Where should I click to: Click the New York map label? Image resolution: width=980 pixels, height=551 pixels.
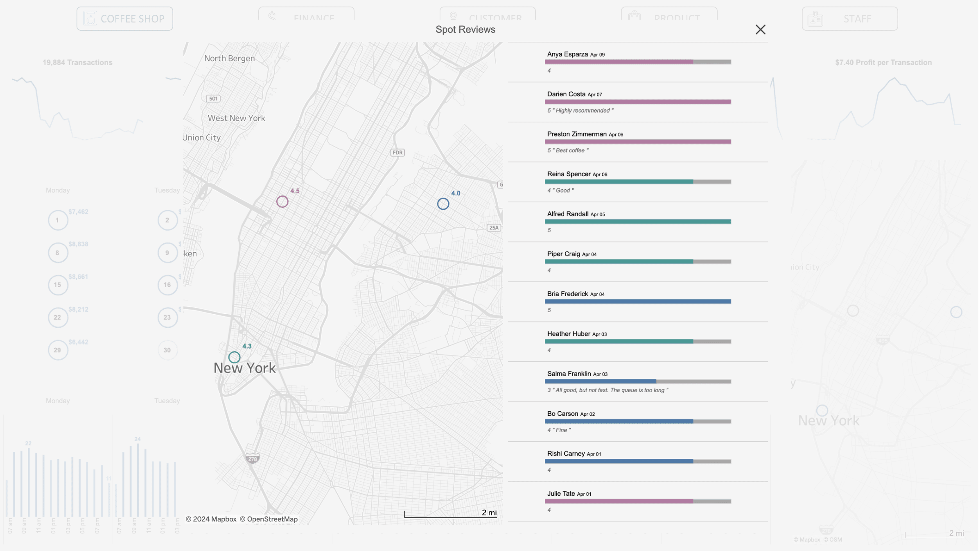[245, 368]
